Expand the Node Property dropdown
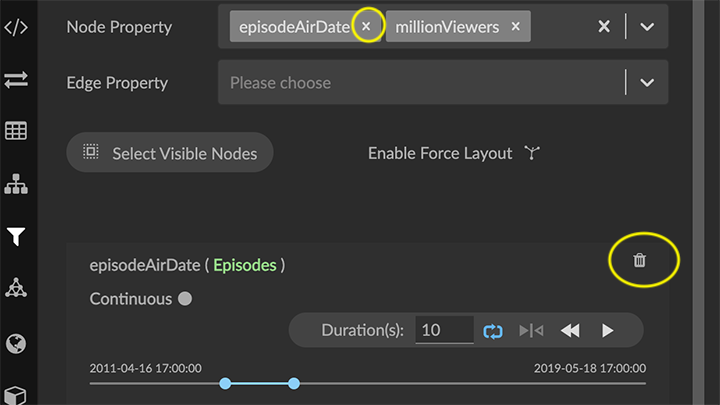Image resolution: width=720 pixels, height=405 pixels. [647, 27]
